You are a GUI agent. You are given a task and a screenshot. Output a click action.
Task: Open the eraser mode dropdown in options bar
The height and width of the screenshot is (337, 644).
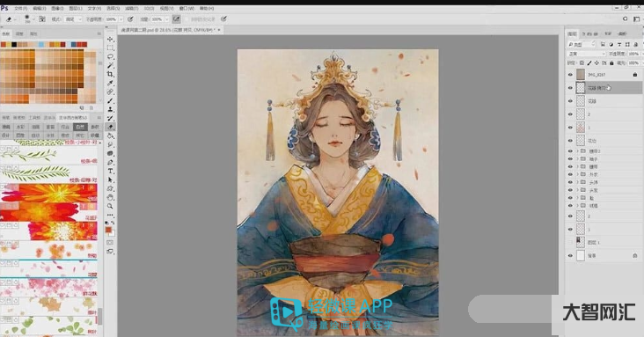[x=73, y=19]
